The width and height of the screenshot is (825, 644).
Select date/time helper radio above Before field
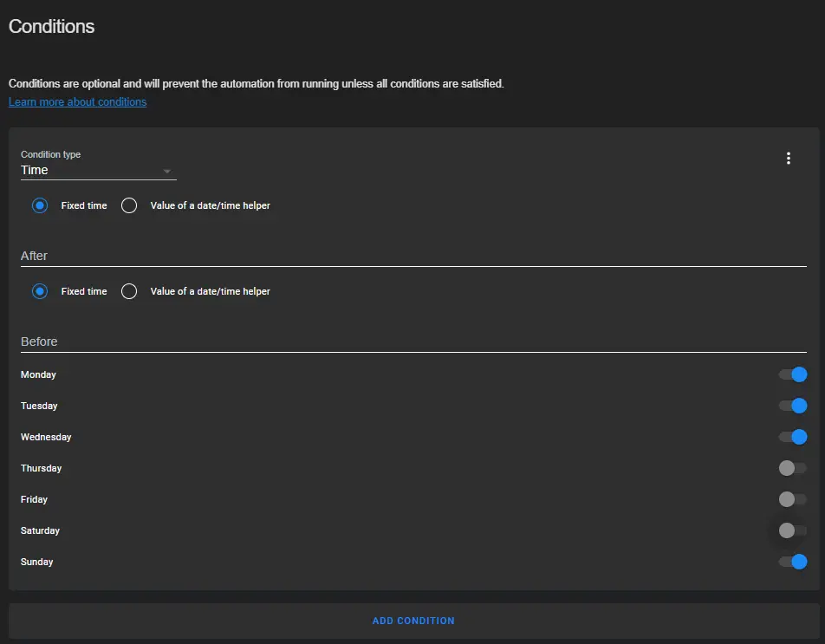(x=129, y=291)
